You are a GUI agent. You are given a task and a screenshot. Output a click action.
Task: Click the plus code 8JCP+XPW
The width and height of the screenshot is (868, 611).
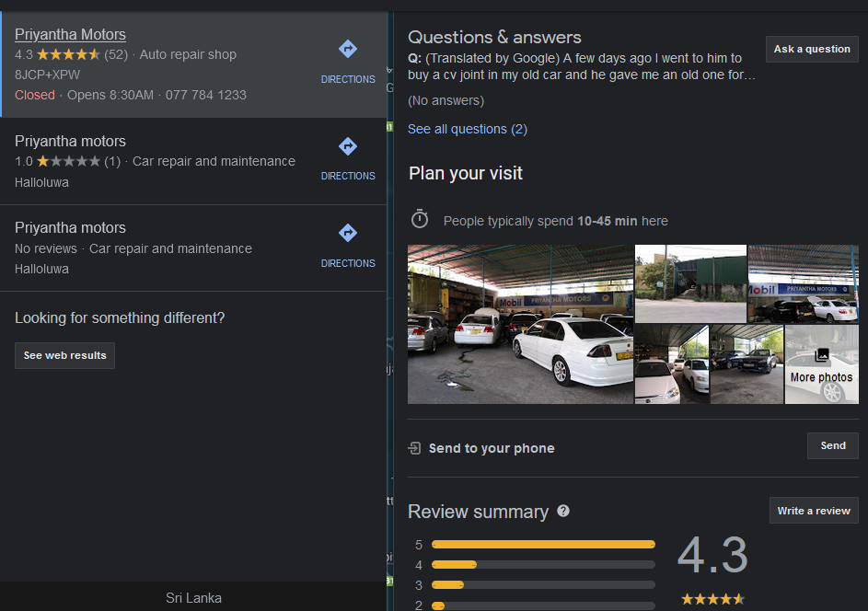pos(47,75)
